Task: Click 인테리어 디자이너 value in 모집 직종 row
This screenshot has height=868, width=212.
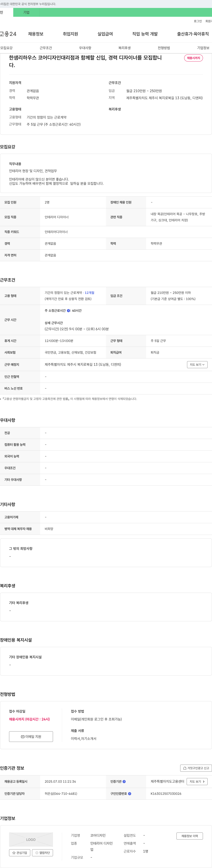Action: click(57, 217)
